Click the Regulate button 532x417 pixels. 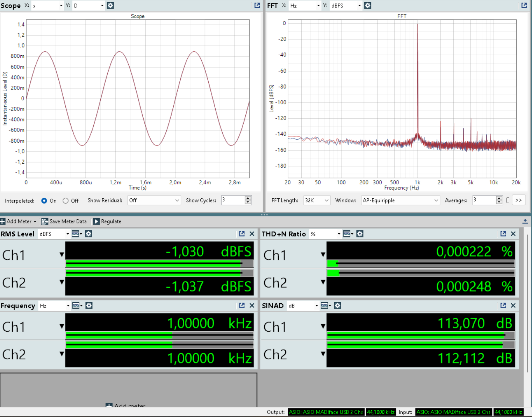coord(107,221)
